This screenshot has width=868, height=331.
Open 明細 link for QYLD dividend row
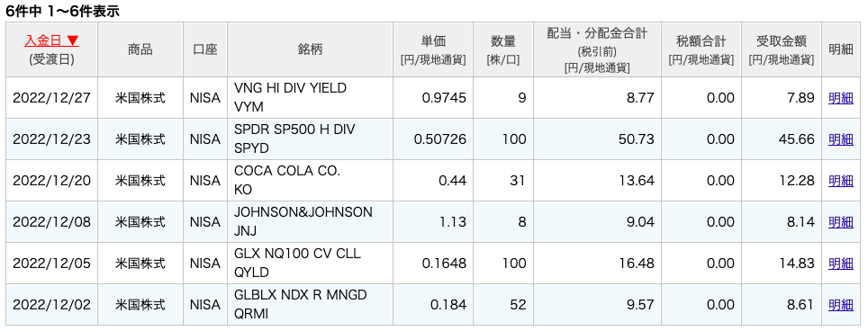[x=840, y=264]
